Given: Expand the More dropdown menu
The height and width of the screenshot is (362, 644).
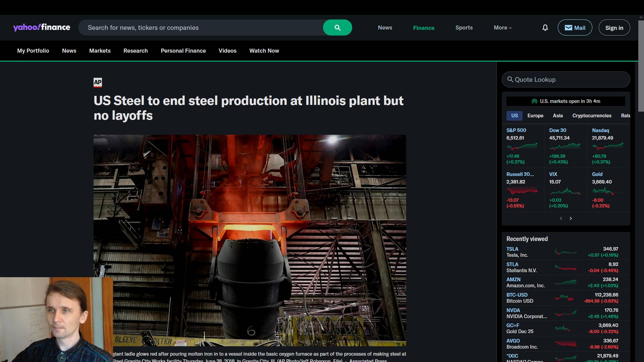Looking at the screenshot, I should [x=502, y=27].
